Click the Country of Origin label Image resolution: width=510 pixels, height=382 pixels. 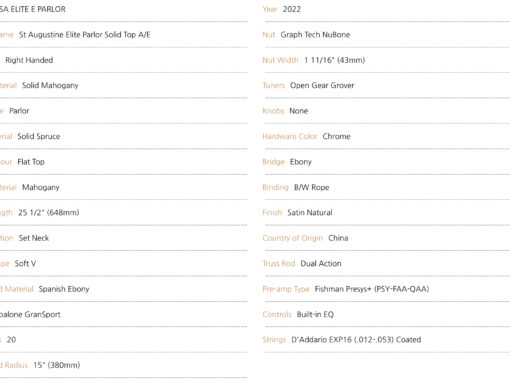(x=292, y=238)
